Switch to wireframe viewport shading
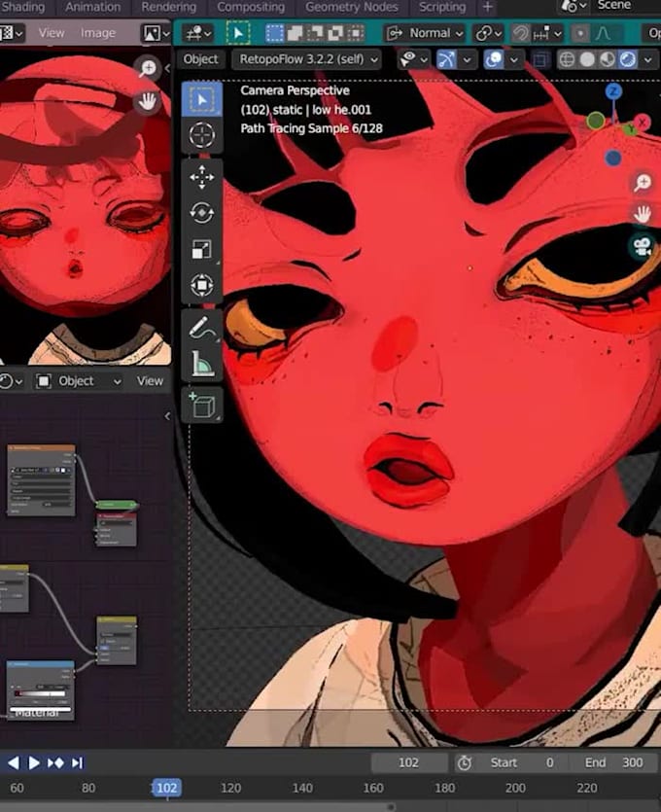 [567, 59]
